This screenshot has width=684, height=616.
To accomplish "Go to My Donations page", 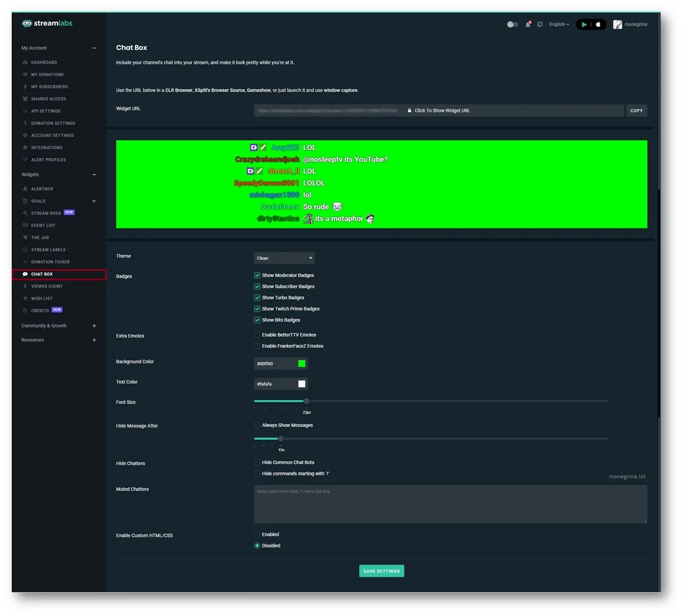I will pos(47,75).
